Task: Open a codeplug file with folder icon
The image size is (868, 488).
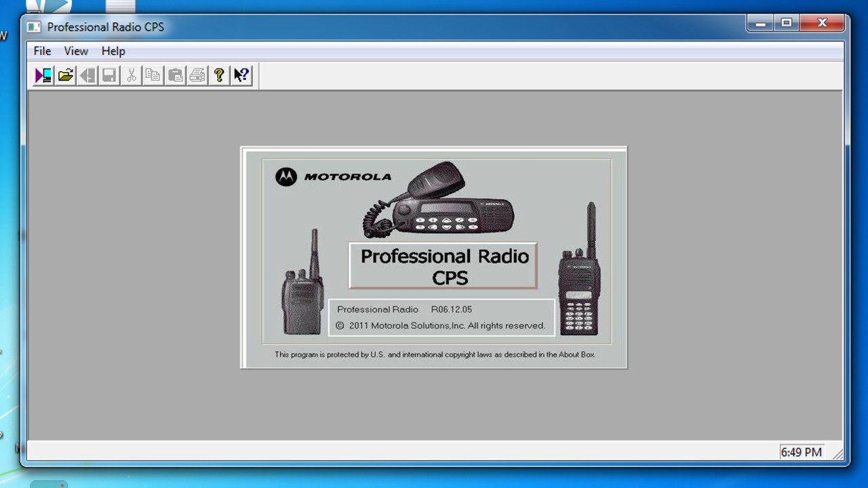Action: pos(66,75)
